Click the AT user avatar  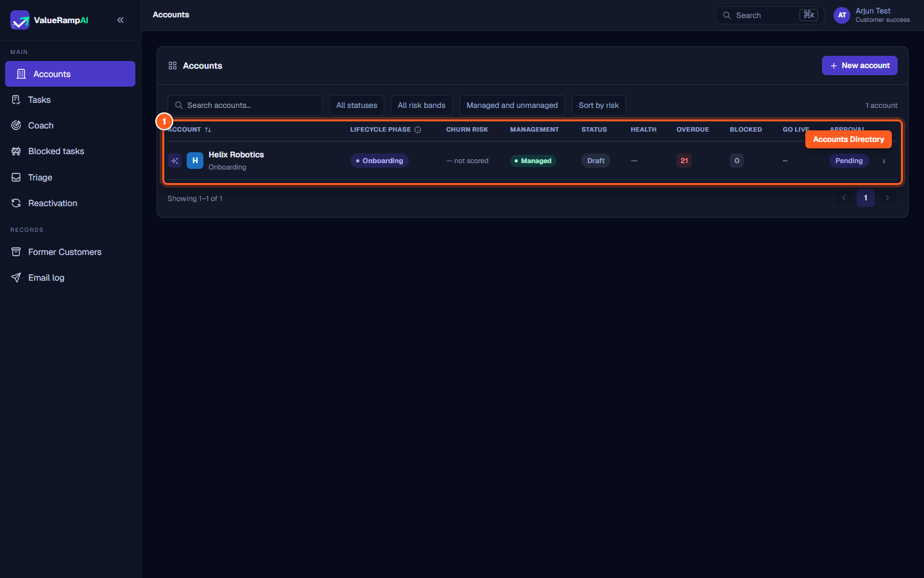point(842,15)
